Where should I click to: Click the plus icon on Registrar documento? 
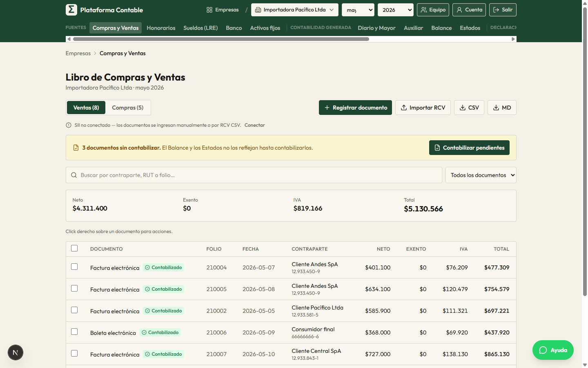(x=327, y=108)
